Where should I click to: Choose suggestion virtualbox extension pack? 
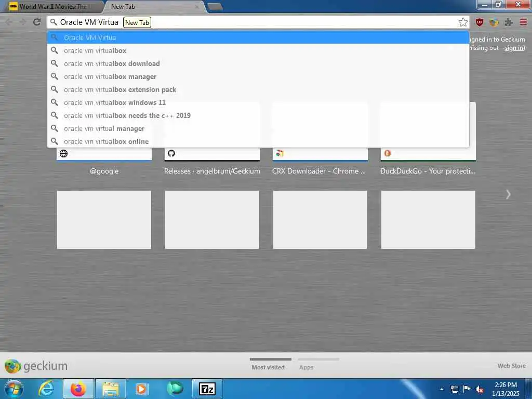[258, 89]
